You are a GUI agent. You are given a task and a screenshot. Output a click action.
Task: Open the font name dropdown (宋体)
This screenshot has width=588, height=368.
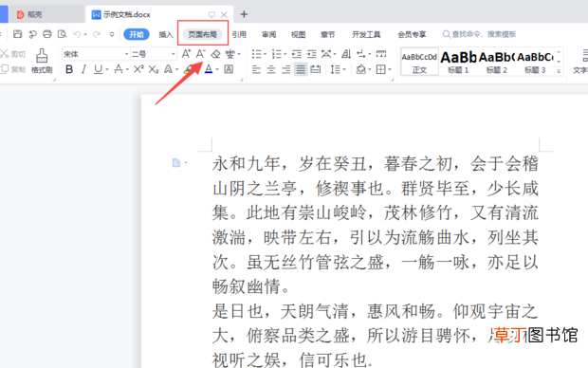(x=126, y=54)
